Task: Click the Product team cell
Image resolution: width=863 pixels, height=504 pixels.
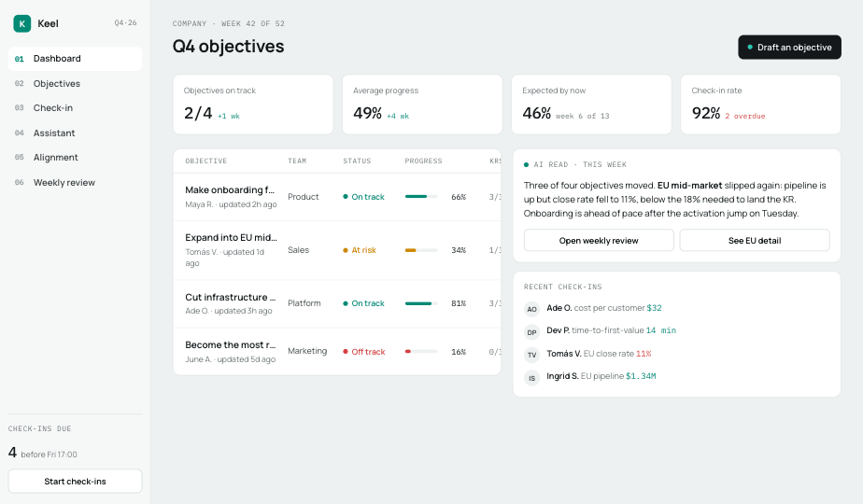Action: tap(303, 197)
